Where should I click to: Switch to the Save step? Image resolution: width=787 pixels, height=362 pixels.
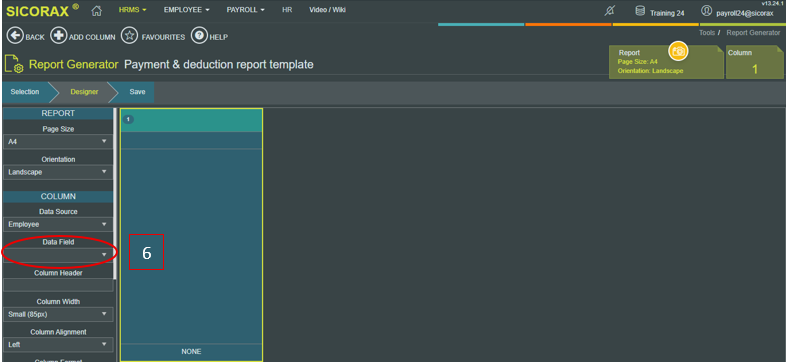pos(137,92)
